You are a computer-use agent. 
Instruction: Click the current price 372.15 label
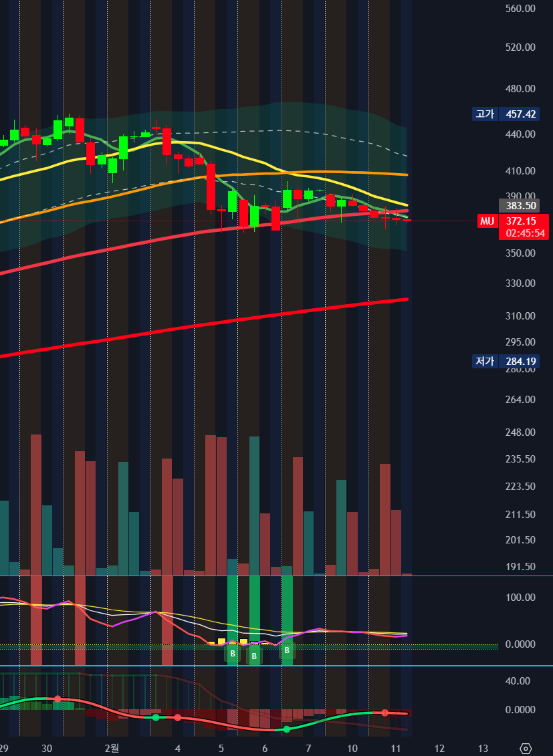coord(522,221)
